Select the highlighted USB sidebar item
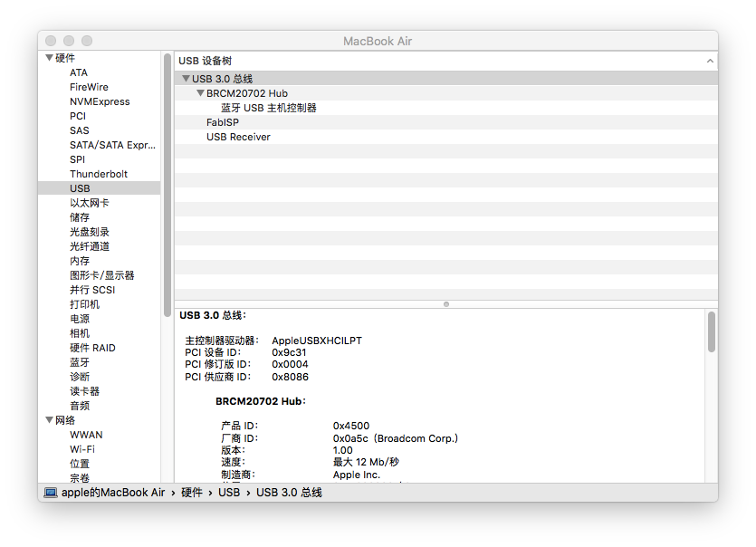The image size is (756, 547). 100,188
